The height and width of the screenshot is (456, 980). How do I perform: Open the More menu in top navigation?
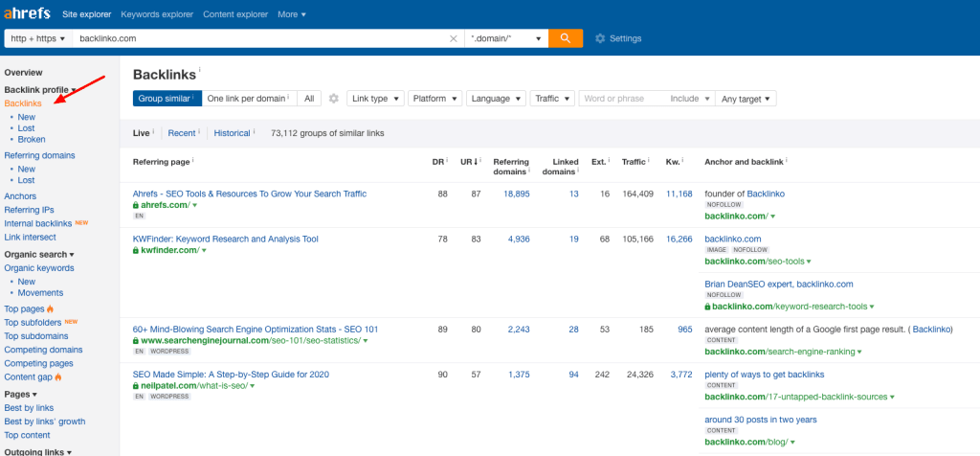[x=292, y=14]
